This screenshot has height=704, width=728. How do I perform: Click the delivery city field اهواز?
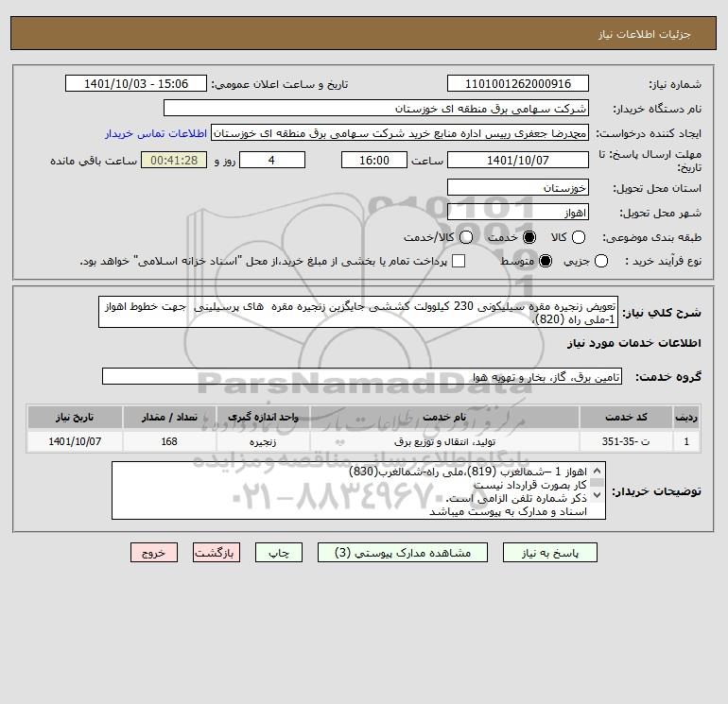click(x=518, y=213)
